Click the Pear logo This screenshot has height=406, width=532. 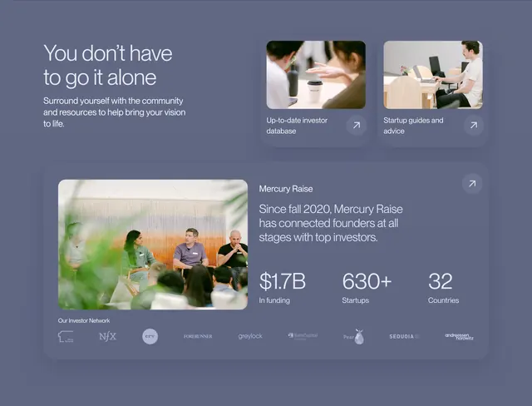pos(353,336)
